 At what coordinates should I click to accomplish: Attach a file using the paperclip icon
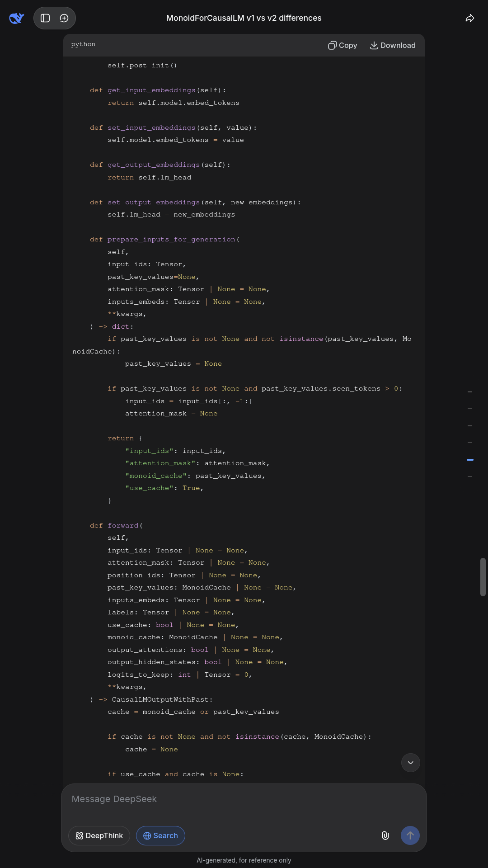[385, 835]
